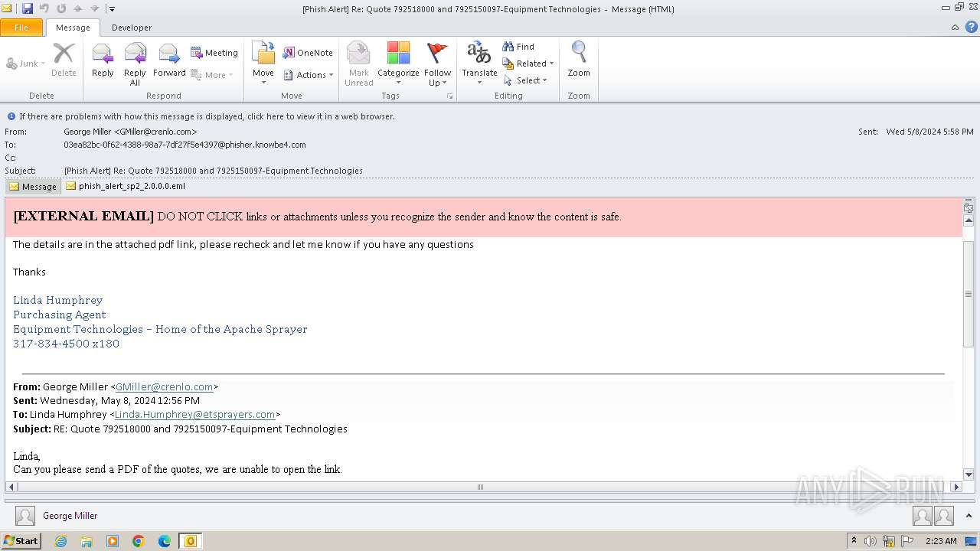This screenshot has height=551, width=980.
Task: Open the Categorize color menu
Action: pos(398,64)
